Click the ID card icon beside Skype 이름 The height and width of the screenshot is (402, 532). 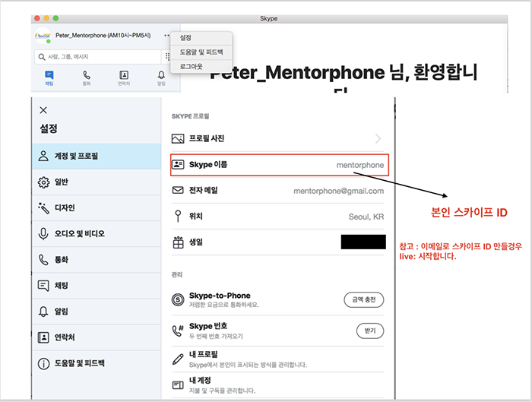[x=178, y=165]
